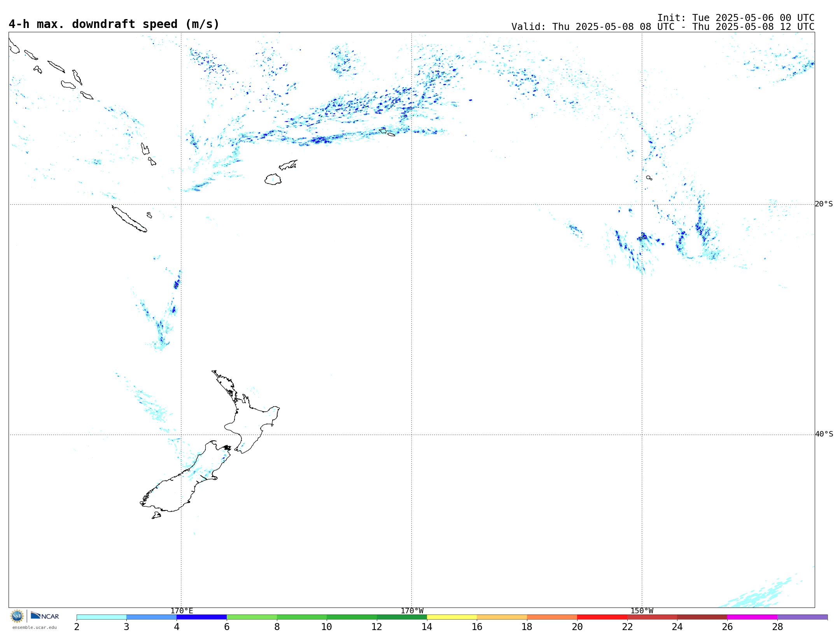Image resolution: width=840 pixels, height=632 pixels.
Task: Click the orange 18–20 colorbar segment
Action: click(552, 617)
